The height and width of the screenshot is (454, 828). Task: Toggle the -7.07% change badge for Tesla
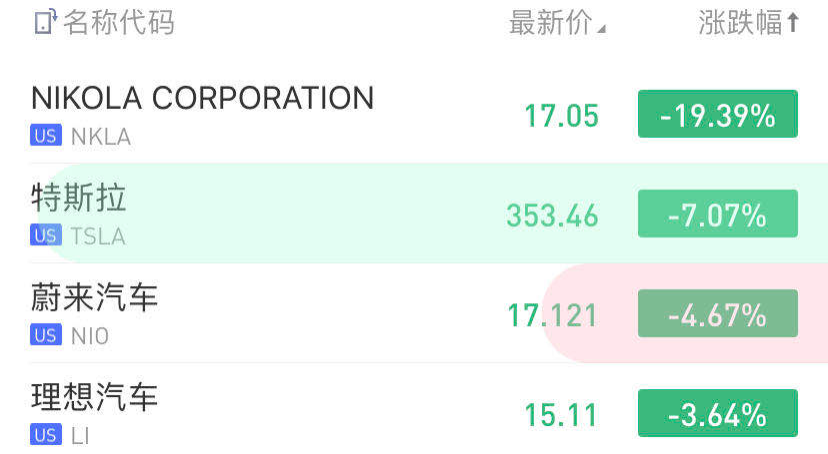coord(717,214)
